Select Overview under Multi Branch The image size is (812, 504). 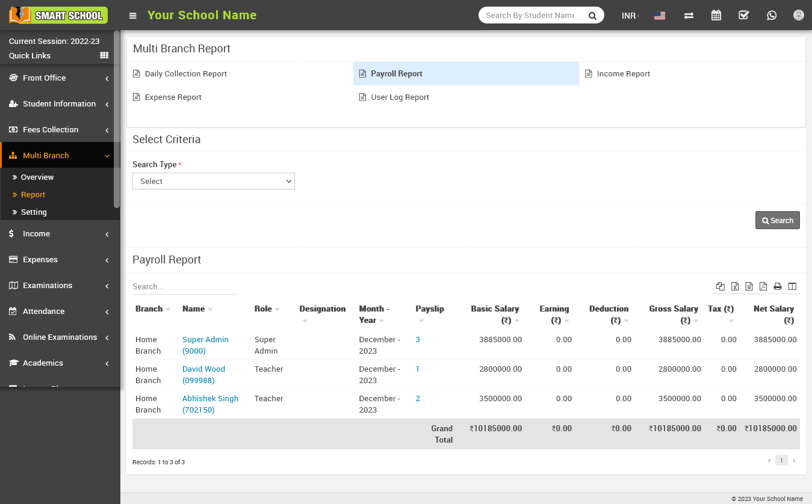click(x=37, y=177)
